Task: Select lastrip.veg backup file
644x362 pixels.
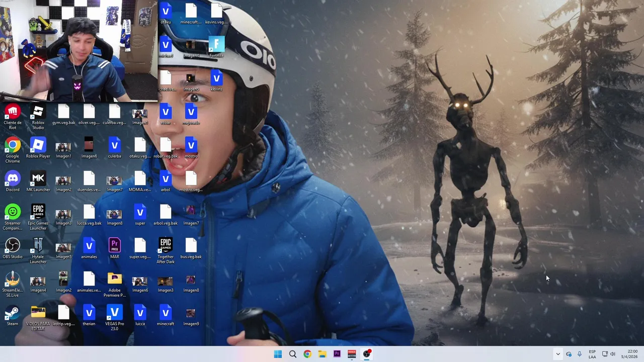Action: pyautogui.click(x=63, y=316)
